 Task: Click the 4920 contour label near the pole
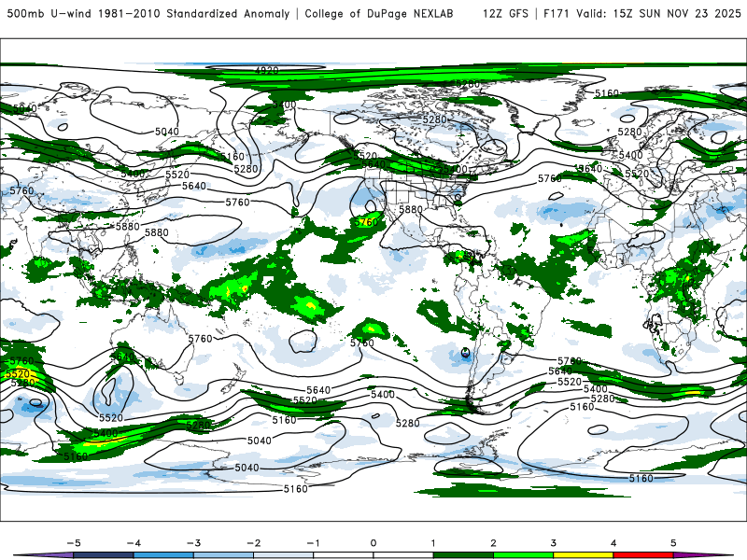267,70
